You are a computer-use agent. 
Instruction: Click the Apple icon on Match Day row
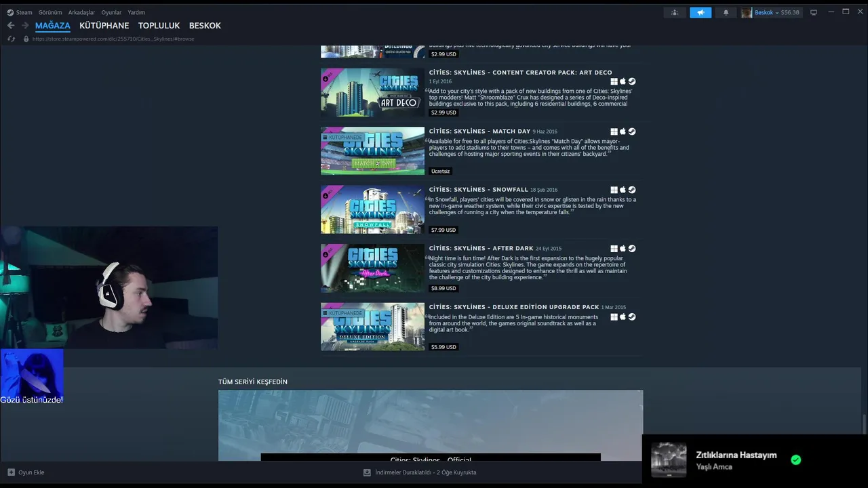(623, 131)
